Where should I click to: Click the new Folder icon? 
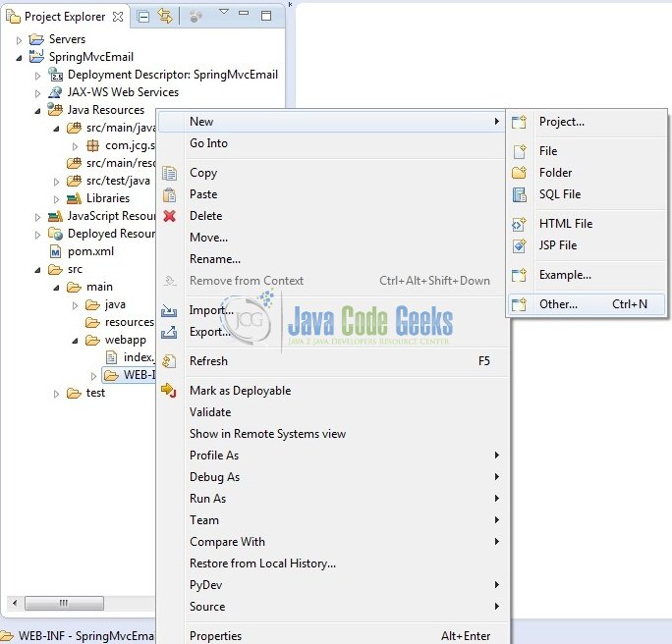[x=519, y=173]
